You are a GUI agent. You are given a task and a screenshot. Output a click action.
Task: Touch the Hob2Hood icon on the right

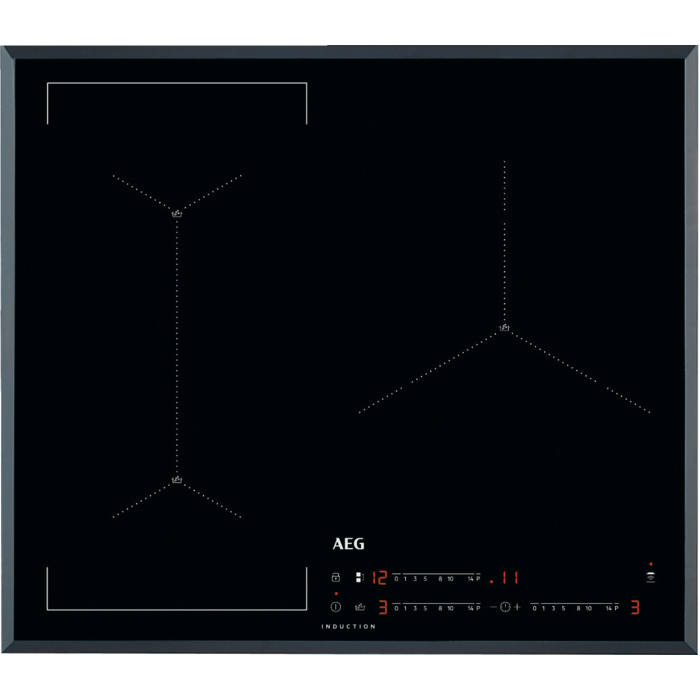(x=650, y=576)
